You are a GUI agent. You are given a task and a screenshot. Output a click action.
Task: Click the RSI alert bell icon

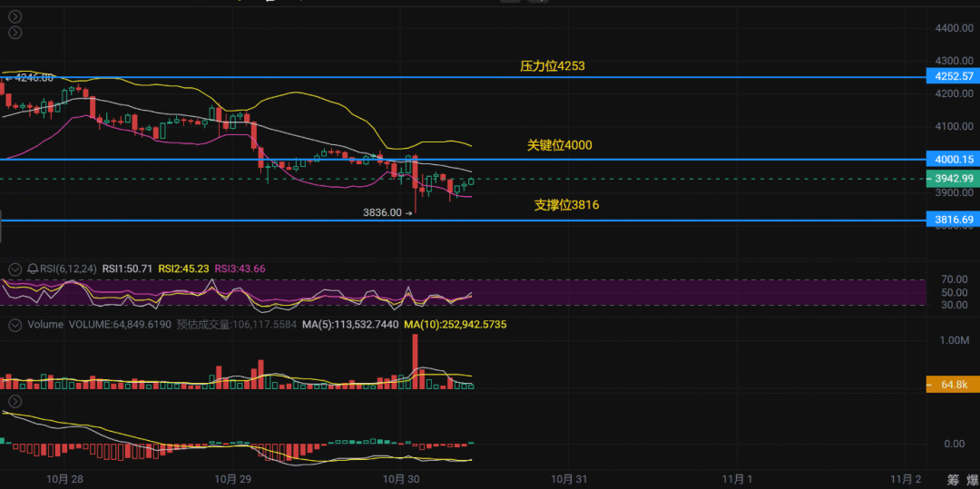34,269
